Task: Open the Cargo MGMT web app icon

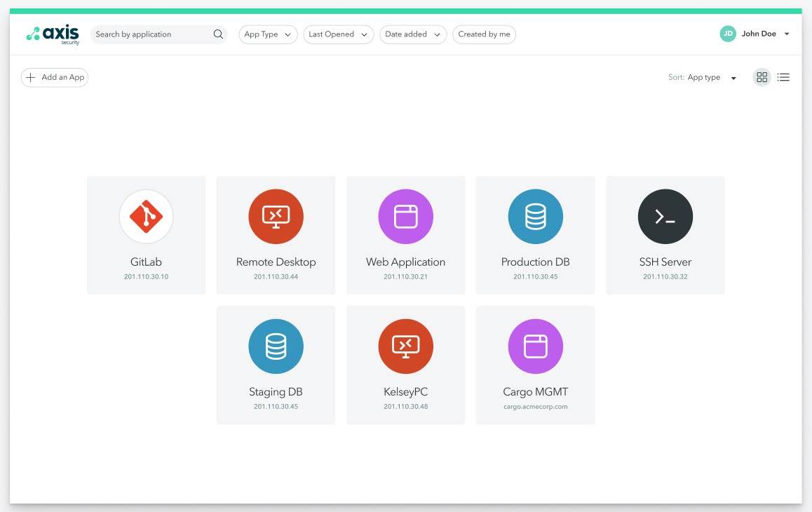Action: tap(536, 346)
